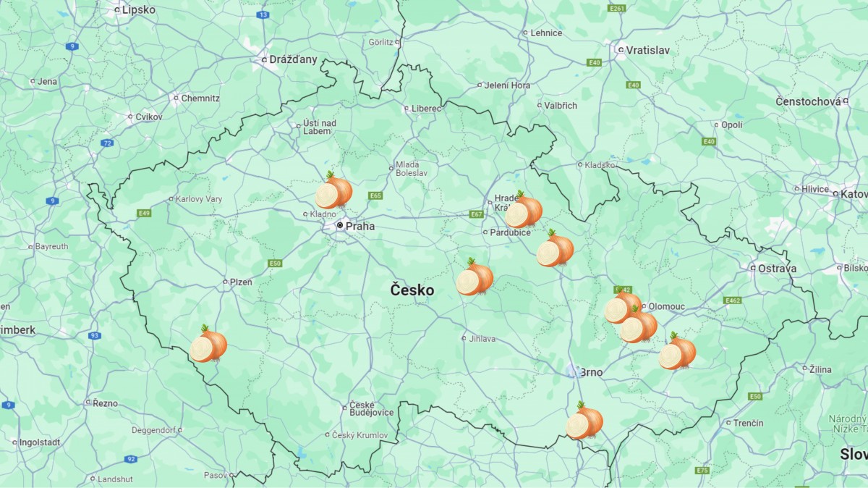The image size is (868, 488).
Task: Select the onion marker in southwest Bohemia
Action: tap(208, 344)
